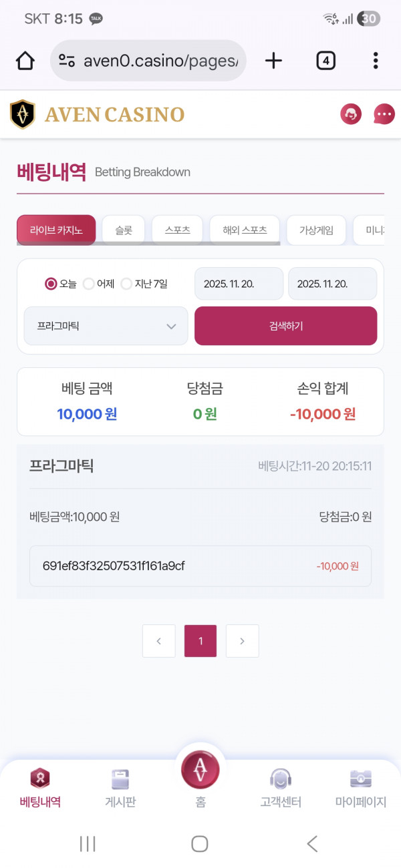Select pagination page 1 button
Image resolution: width=401 pixels, height=868 pixels.
(200, 640)
